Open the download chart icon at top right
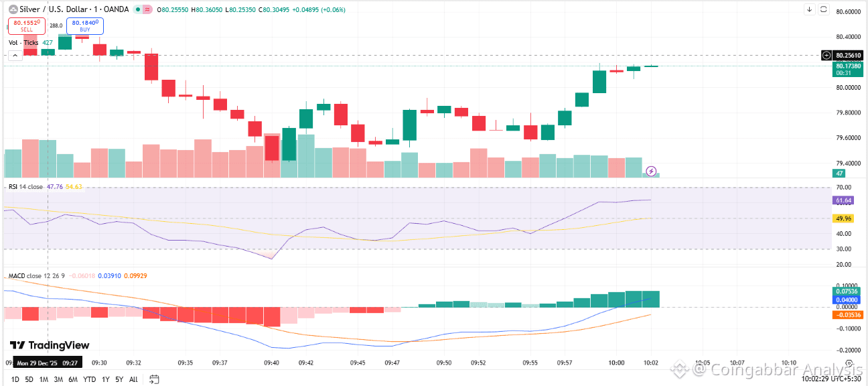868x386 pixels. (810, 9)
